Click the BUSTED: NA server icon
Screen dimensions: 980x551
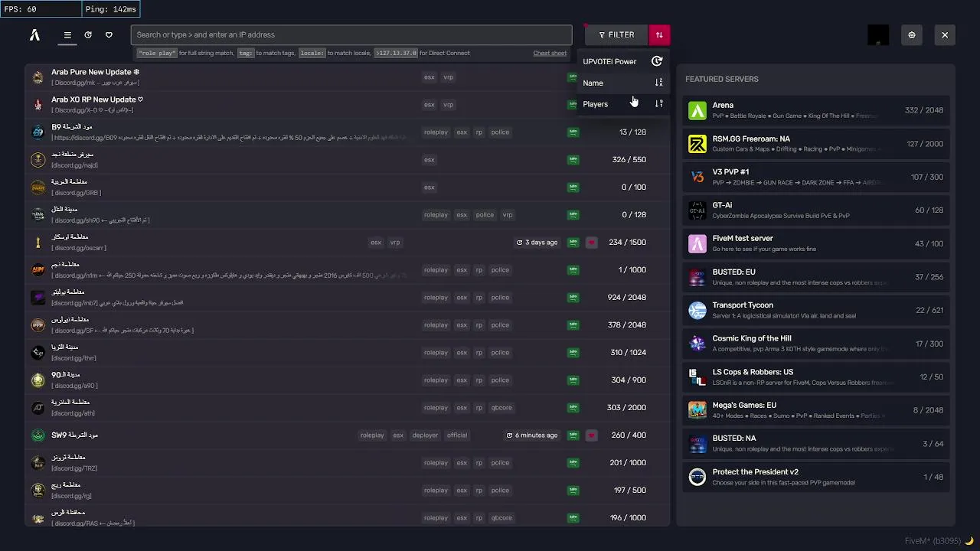pos(697,444)
